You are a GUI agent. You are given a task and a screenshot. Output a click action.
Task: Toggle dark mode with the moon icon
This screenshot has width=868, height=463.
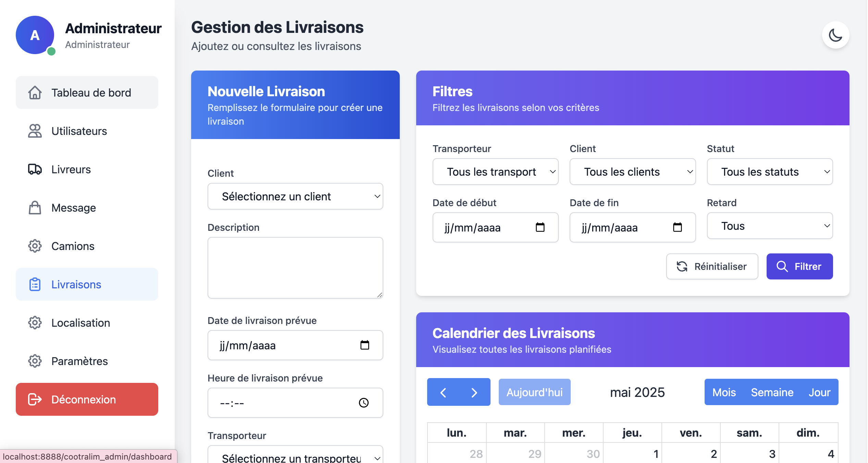tap(835, 35)
